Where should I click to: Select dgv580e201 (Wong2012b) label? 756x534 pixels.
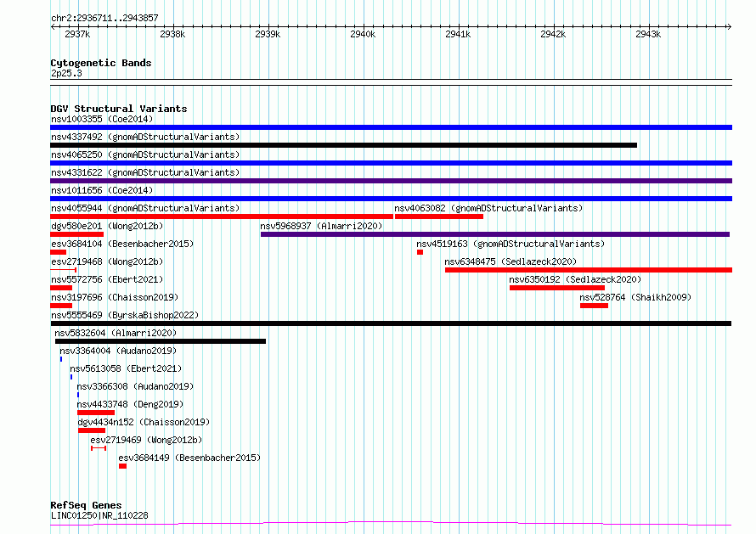tap(107, 226)
